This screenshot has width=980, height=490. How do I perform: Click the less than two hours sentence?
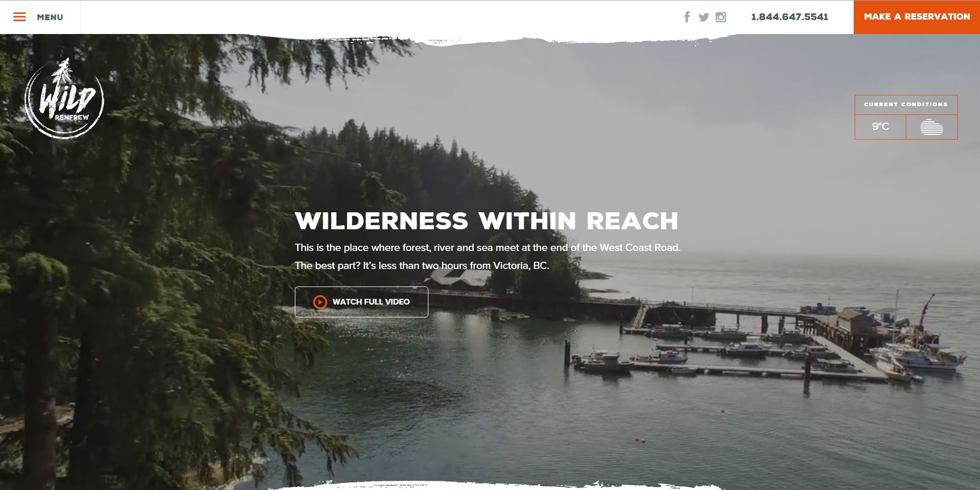(x=422, y=266)
